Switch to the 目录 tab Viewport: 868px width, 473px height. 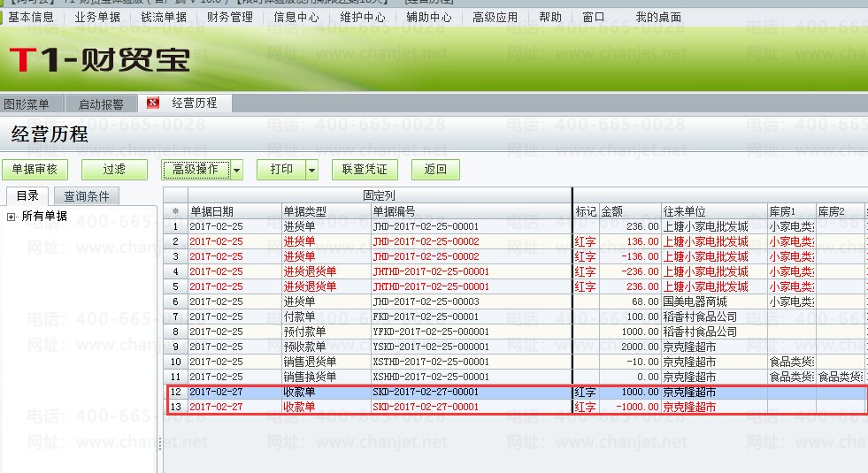[x=27, y=196]
